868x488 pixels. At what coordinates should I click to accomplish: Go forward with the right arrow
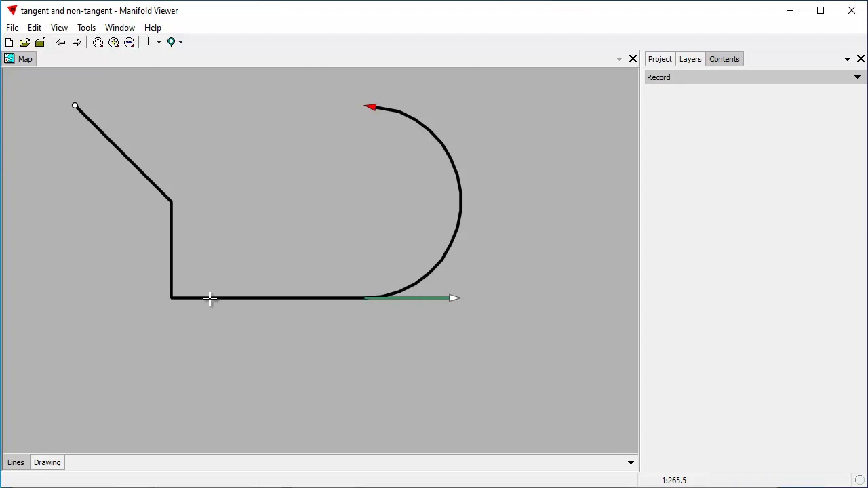[x=77, y=42]
